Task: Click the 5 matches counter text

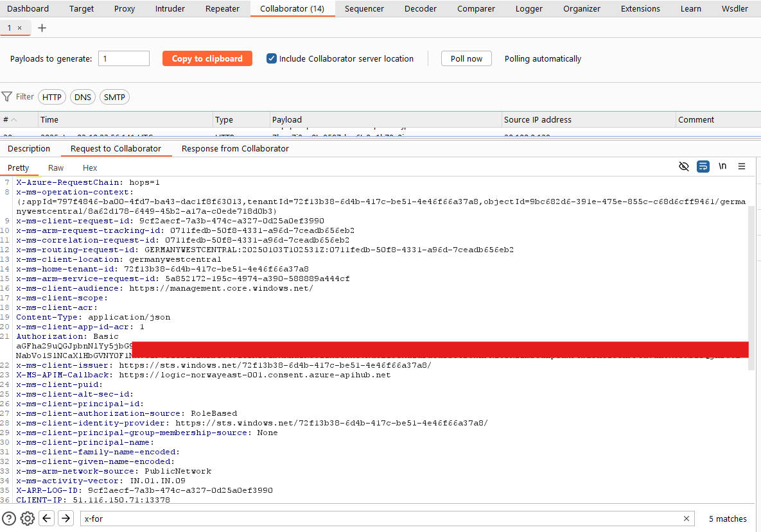Action: point(728,519)
